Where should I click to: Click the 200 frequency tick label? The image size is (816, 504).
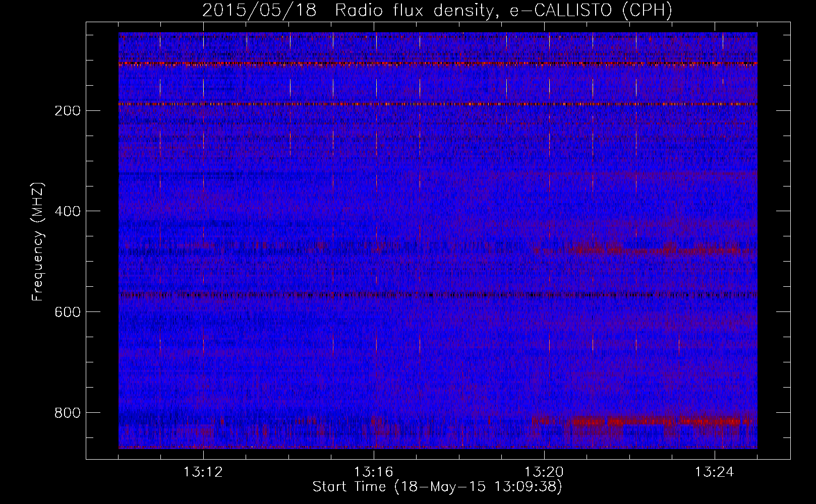click(67, 111)
